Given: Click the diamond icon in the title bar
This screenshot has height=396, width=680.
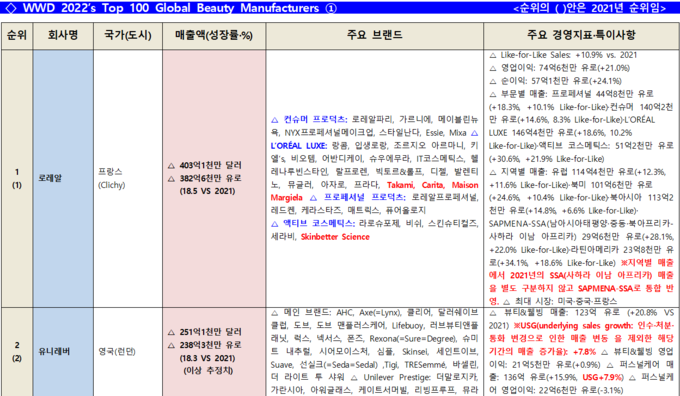Looking at the screenshot, I should pyautogui.click(x=10, y=8).
